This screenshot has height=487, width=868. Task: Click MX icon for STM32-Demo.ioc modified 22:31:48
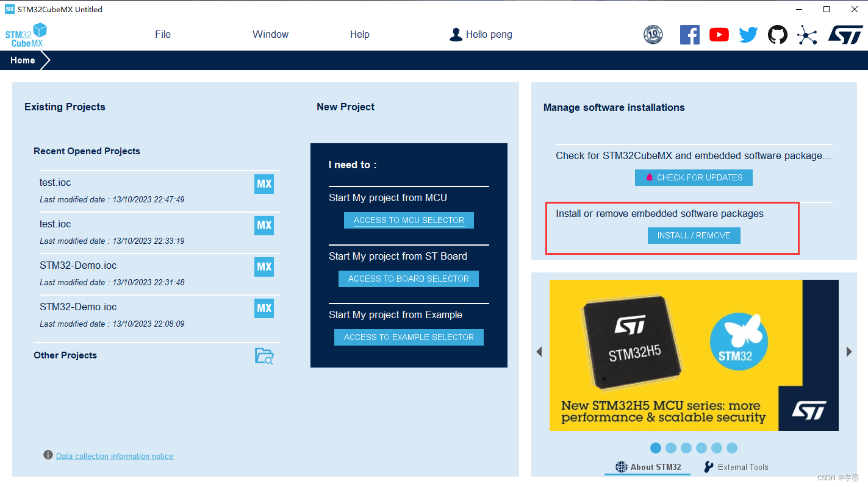[x=264, y=267]
